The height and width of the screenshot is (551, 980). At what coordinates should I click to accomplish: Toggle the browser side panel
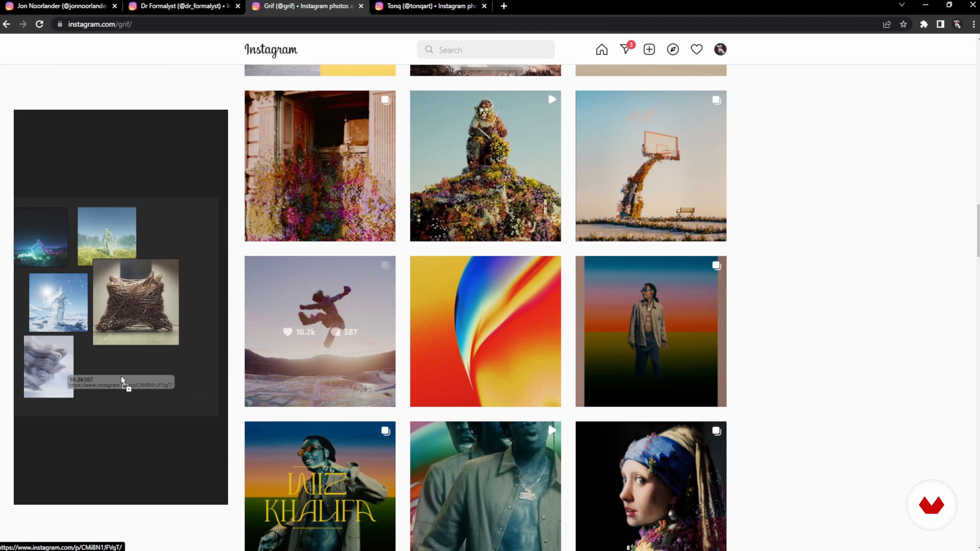(x=940, y=24)
